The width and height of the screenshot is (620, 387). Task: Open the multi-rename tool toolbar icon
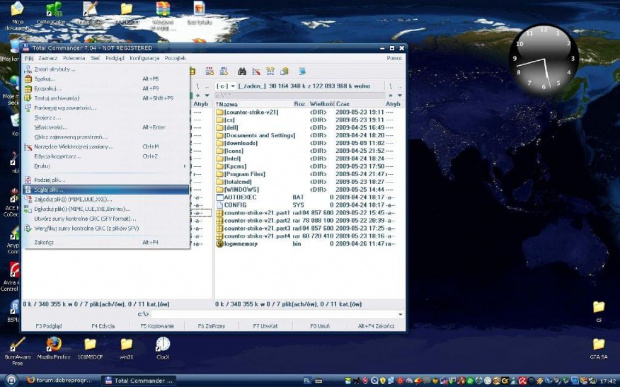pyautogui.click(x=256, y=72)
